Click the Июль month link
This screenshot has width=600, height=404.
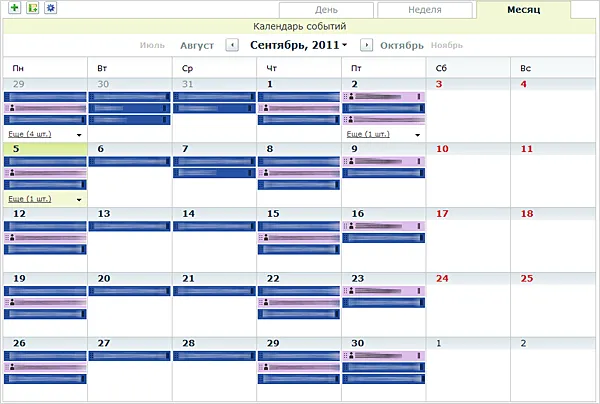[153, 45]
